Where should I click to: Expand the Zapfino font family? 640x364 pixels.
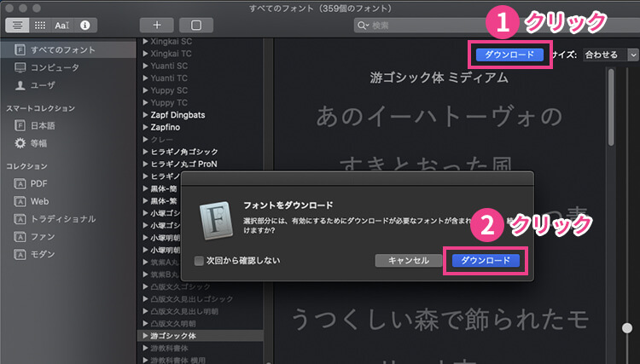tap(146, 126)
